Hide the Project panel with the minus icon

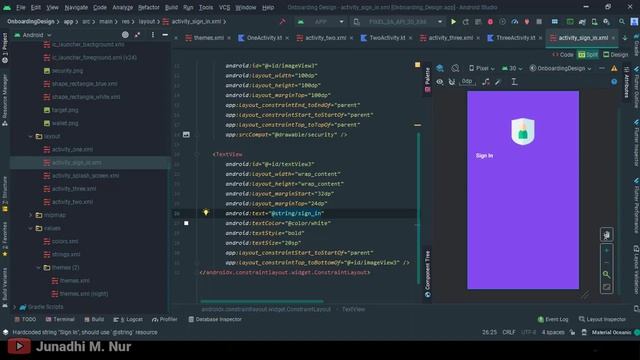165,35
